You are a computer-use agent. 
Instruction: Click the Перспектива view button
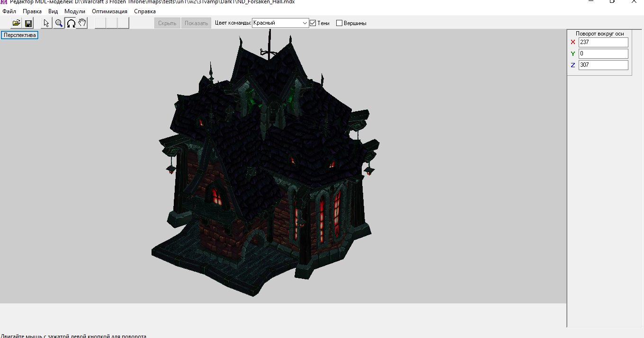pos(20,35)
